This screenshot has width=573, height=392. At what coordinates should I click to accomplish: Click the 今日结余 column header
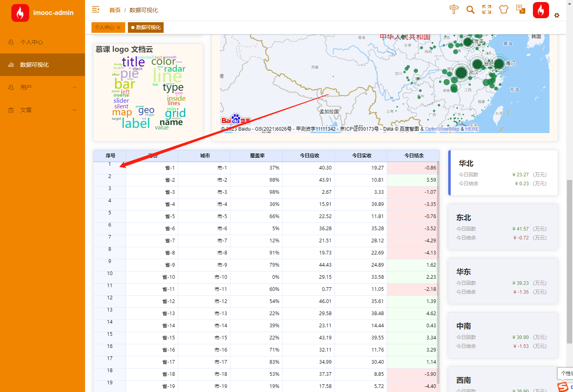[413, 156]
